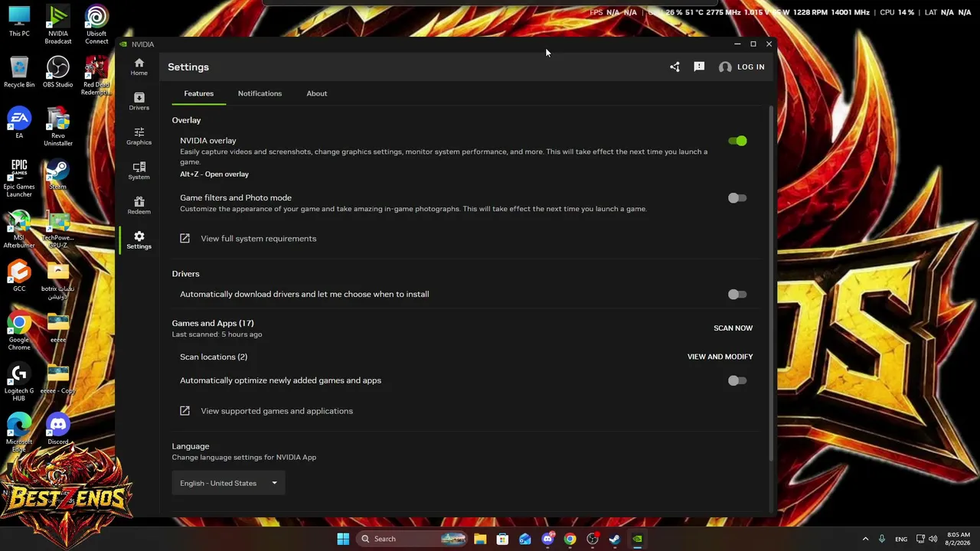This screenshot has width=980, height=551.
Task: Open Home in the NVIDIA sidebar
Action: pos(139,67)
